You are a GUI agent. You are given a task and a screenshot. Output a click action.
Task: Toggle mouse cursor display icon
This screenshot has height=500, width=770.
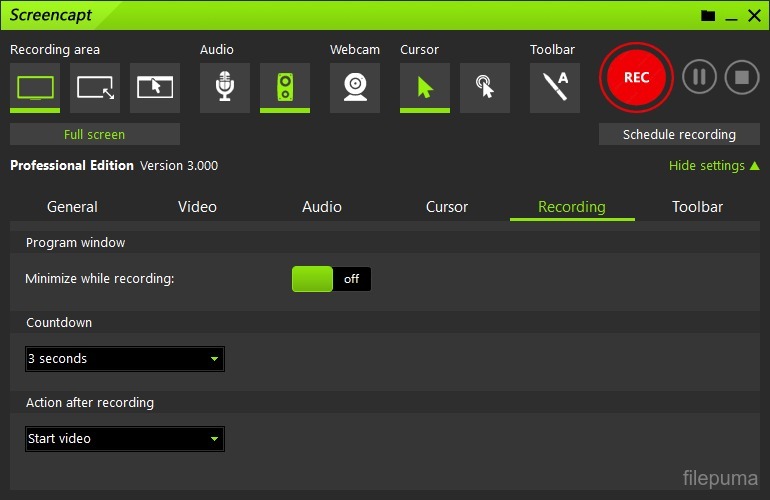[425, 87]
